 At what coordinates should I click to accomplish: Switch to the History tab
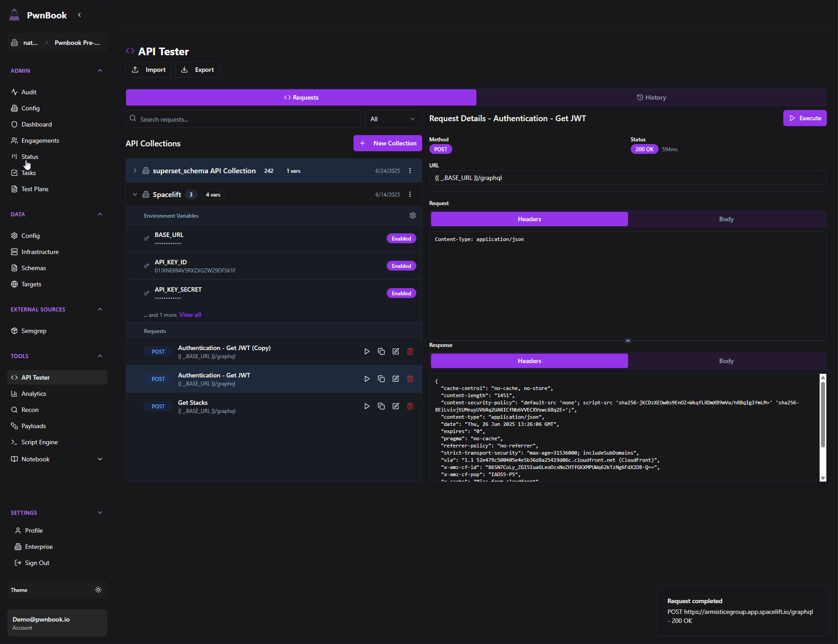pyautogui.click(x=651, y=97)
